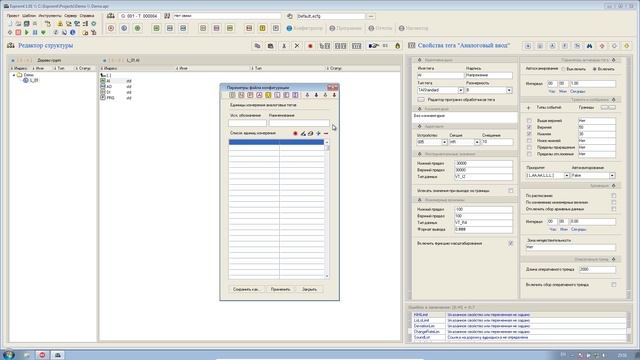Viewport: 640px width, 360px height.
Task: Enable the По расписанию checkbox
Action: click(613, 196)
